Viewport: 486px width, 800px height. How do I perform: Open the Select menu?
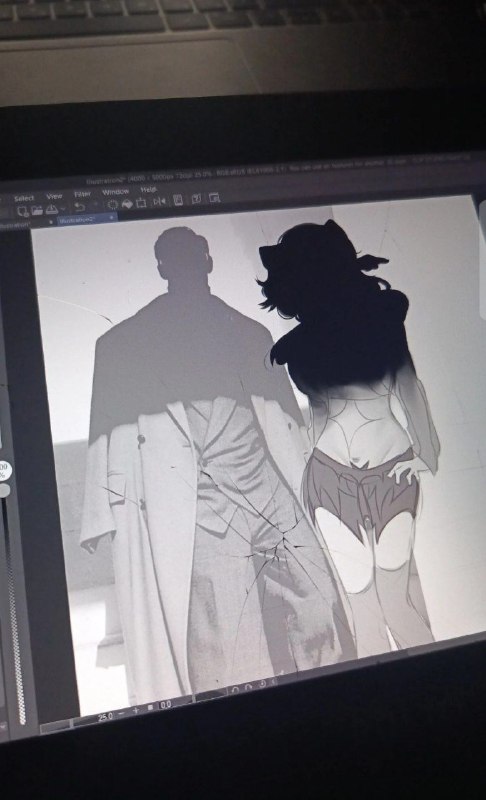click(x=24, y=198)
